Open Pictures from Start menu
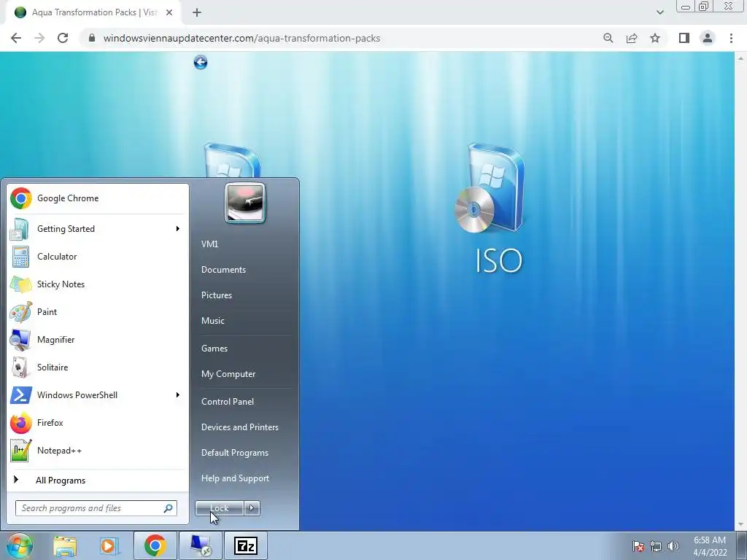This screenshot has height=560, width=747. pos(217,295)
